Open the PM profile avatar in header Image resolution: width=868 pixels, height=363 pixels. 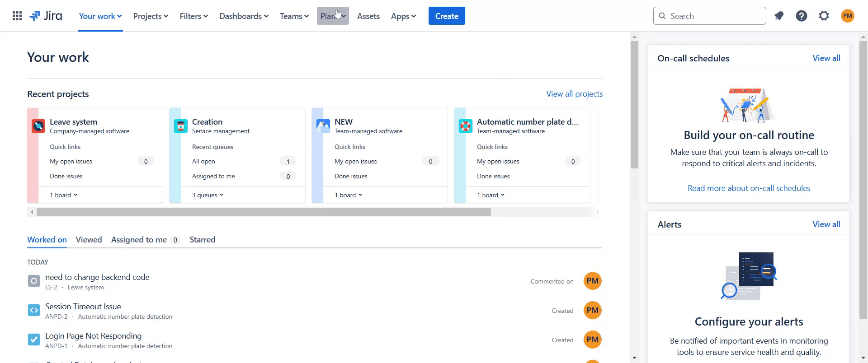(x=848, y=16)
